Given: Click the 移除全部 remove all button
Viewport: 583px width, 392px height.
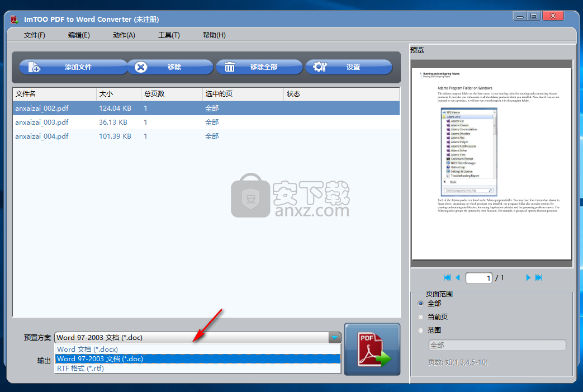Looking at the screenshot, I should [x=259, y=67].
